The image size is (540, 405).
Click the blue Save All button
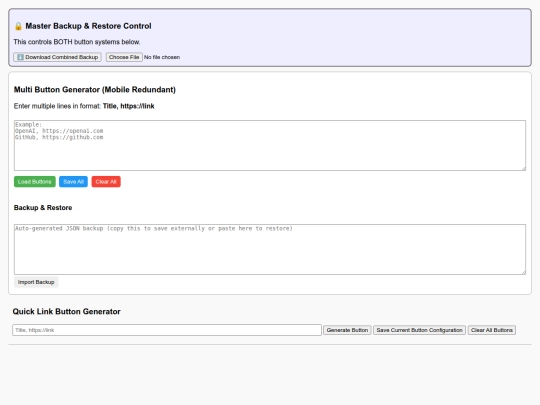point(73,181)
